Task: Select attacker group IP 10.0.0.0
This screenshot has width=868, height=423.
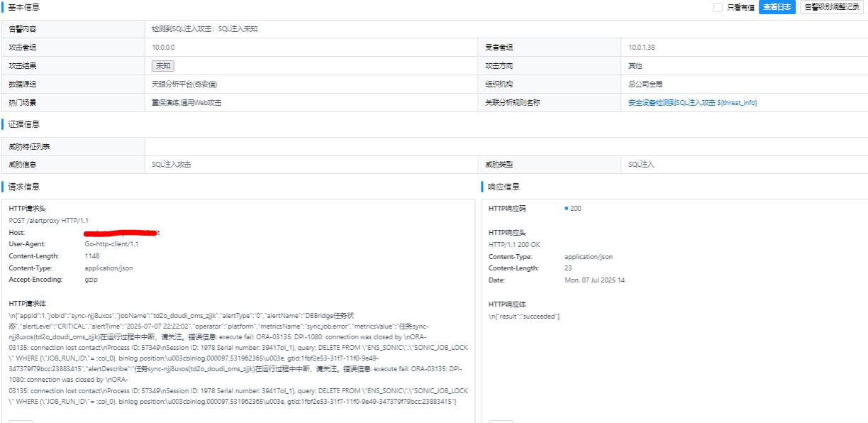Action: [163, 48]
